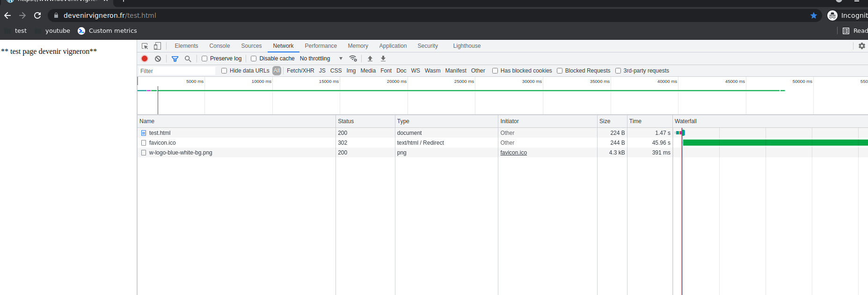Stop recording network log

pos(145,59)
